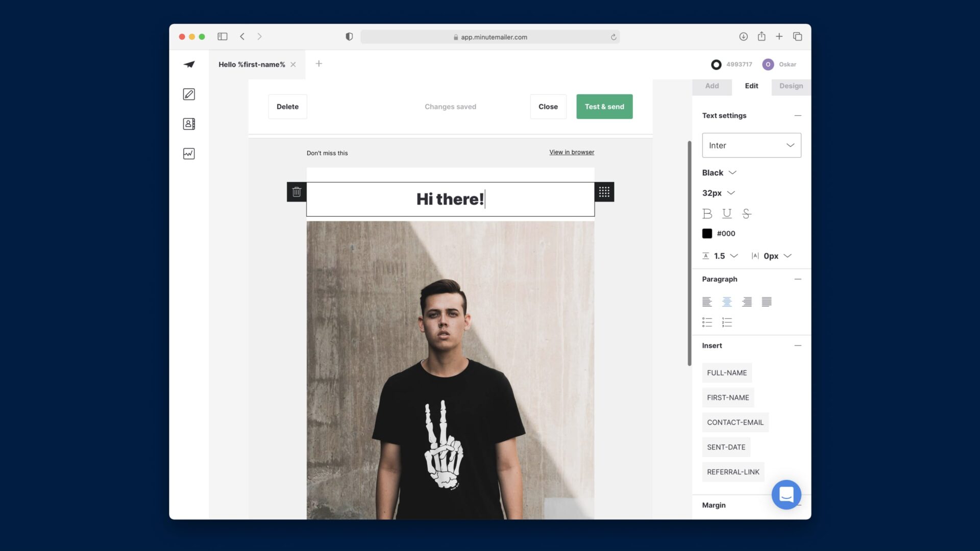Open the View in browser link
Viewport: 980px width, 551px height.
[x=571, y=152]
